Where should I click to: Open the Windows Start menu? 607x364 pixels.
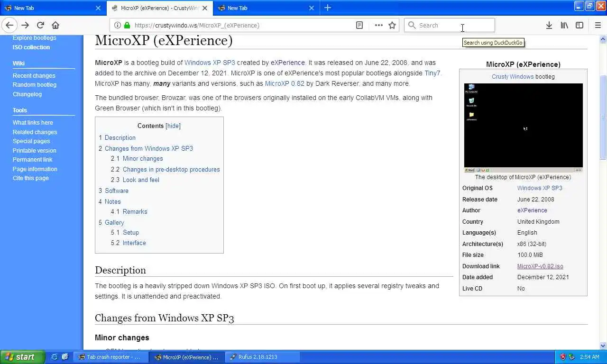[22, 357]
